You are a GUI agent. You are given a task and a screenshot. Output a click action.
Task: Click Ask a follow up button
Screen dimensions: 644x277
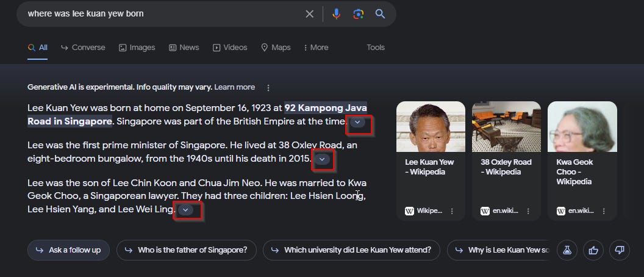pyautogui.click(x=68, y=250)
